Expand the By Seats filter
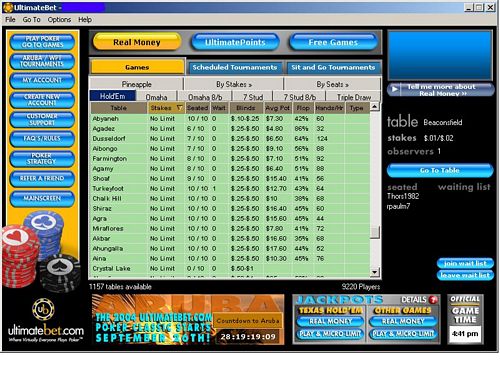The height and width of the screenshot is (375, 500). 332,84
